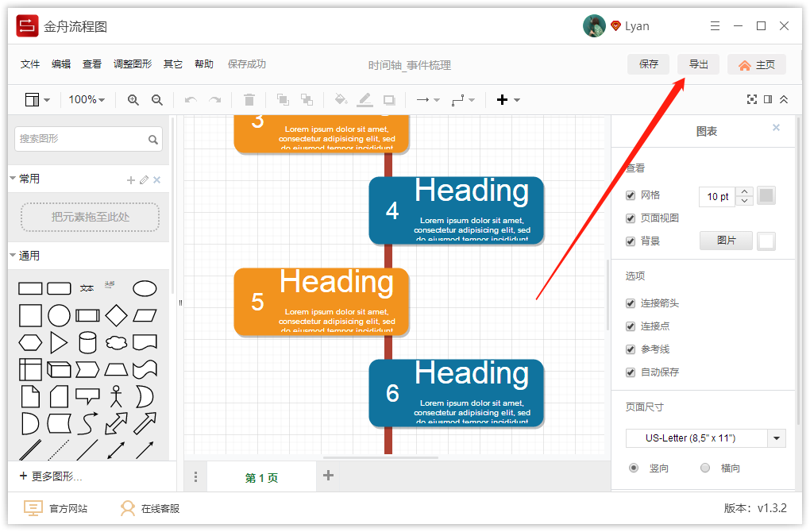Open the view layout dropdown
The height and width of the screenshot is (532, 810).
[37, 100]
